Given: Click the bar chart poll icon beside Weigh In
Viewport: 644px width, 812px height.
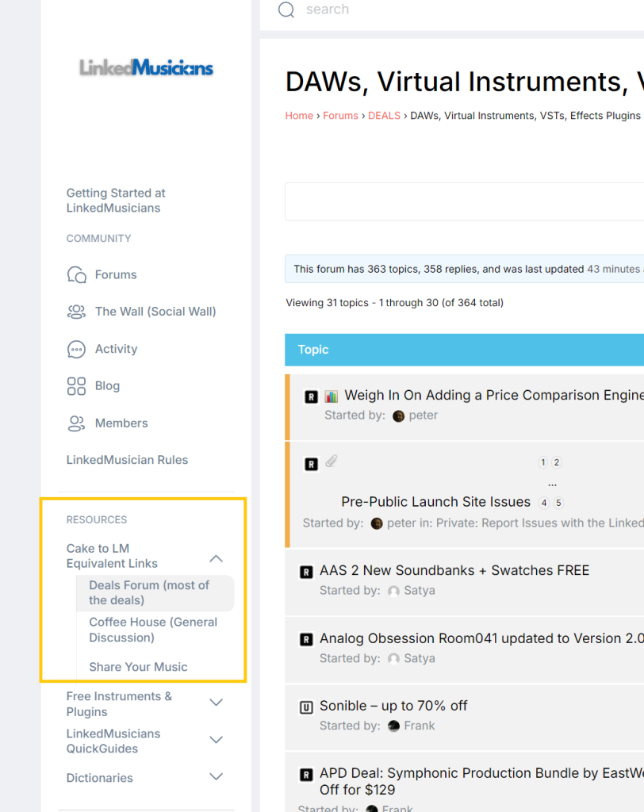Looking at the screenshot, I should click(x=331, y=396).
